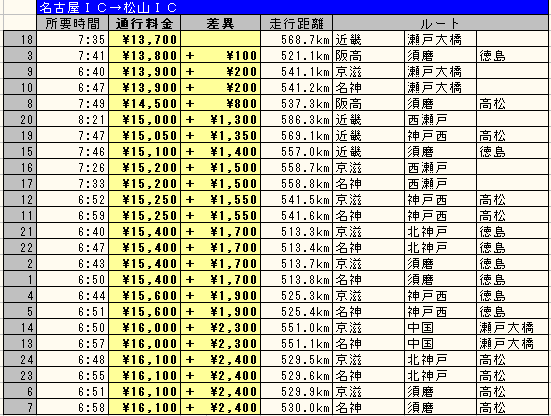This screenshot has width=551, height=416.
Task: Select the ¥15,050 toll cell
Action: 144,136
